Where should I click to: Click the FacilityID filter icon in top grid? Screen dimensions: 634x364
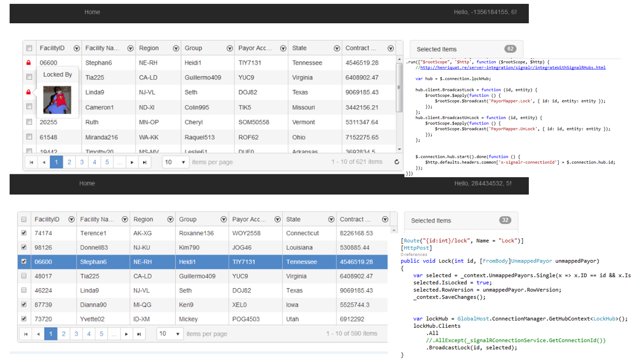[76, 49]
